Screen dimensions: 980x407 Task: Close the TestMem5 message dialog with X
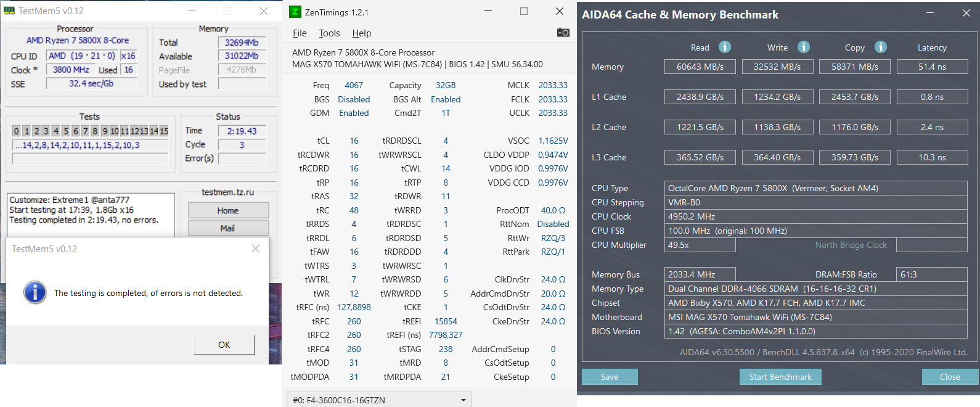(x=256, y=249)
